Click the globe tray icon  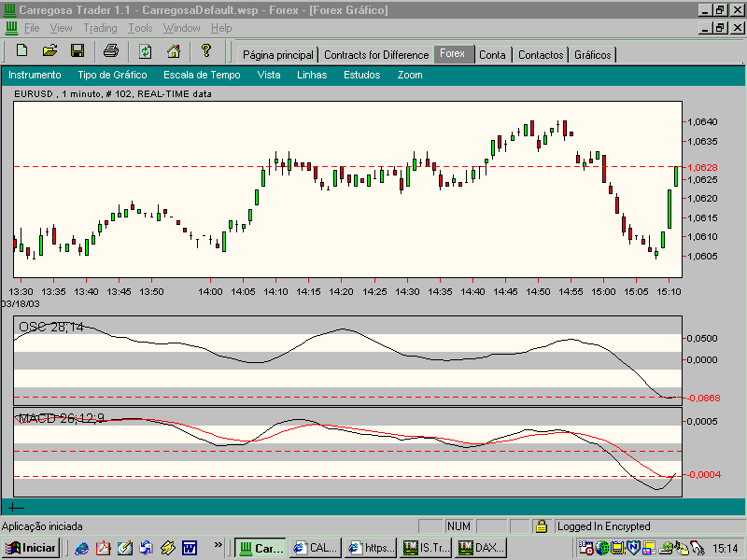(x=602, y=548)
